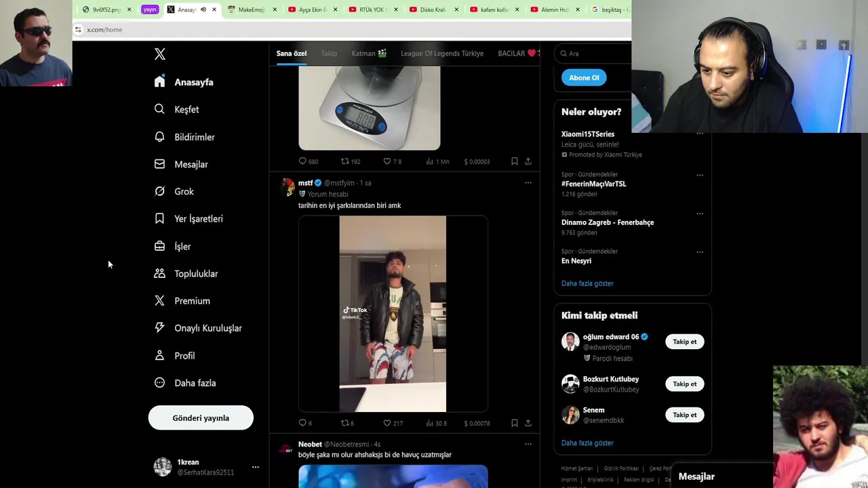Switch to the League Of Legends Türkiye tab
This screenshot has height=488, width=868.
[442, 53]
